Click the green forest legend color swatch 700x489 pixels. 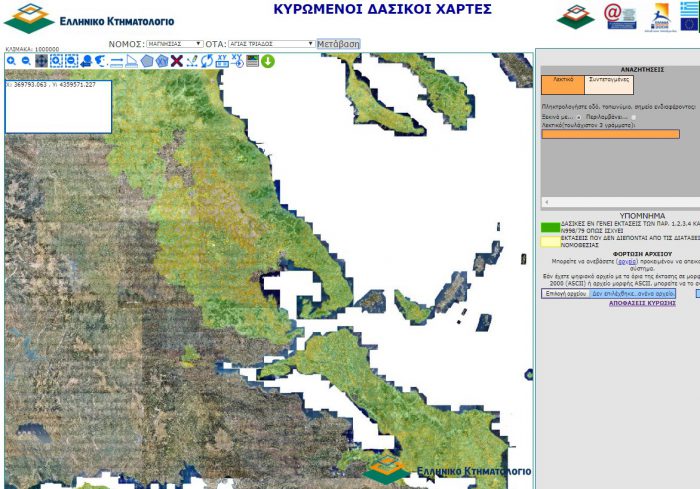[550, 227]
